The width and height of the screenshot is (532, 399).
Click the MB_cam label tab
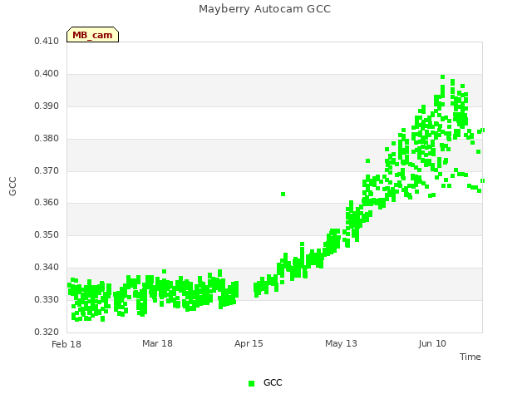[x=92, y=35]
